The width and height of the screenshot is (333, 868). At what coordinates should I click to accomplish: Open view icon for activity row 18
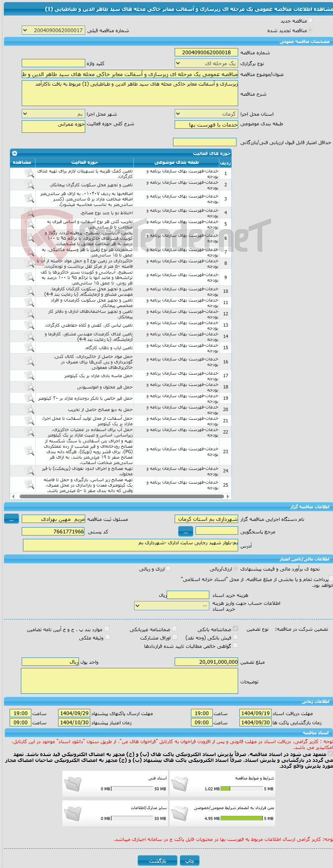(x=29, y=387)
